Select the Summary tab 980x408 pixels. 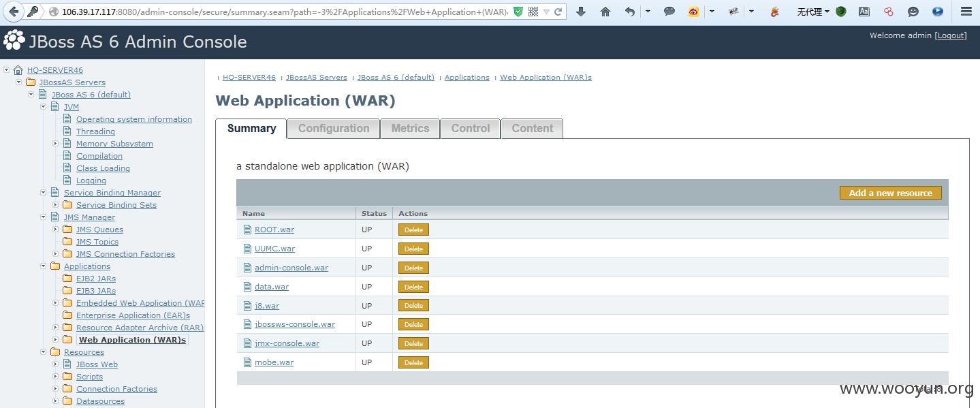251,128
